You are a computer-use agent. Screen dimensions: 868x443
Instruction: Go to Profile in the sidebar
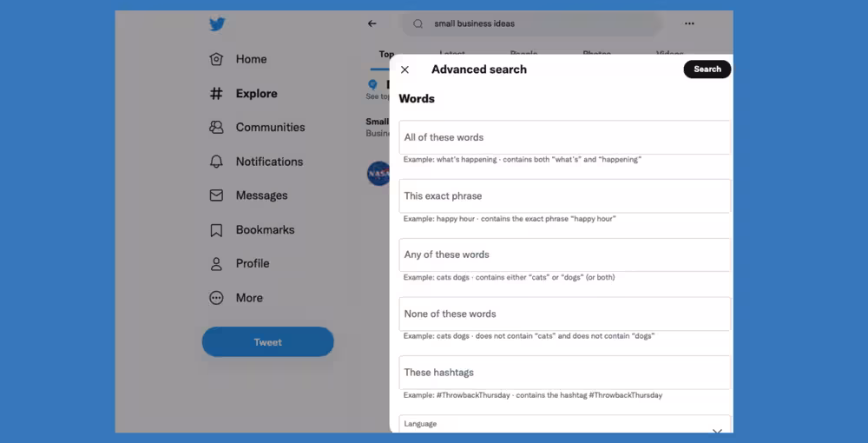pos(252,263)
